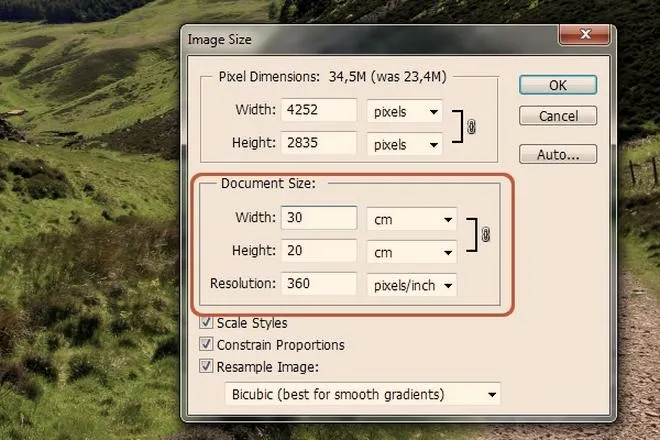The height and width of the screenshot is (440, 660).
Task: Open the Bicubic resample method dropdown
Action: tap(362, 394)
